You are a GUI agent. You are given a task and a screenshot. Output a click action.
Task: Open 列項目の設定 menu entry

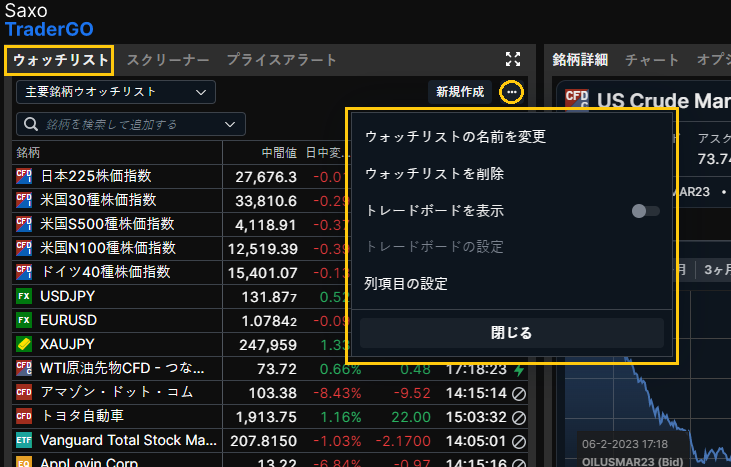point(406,284)
